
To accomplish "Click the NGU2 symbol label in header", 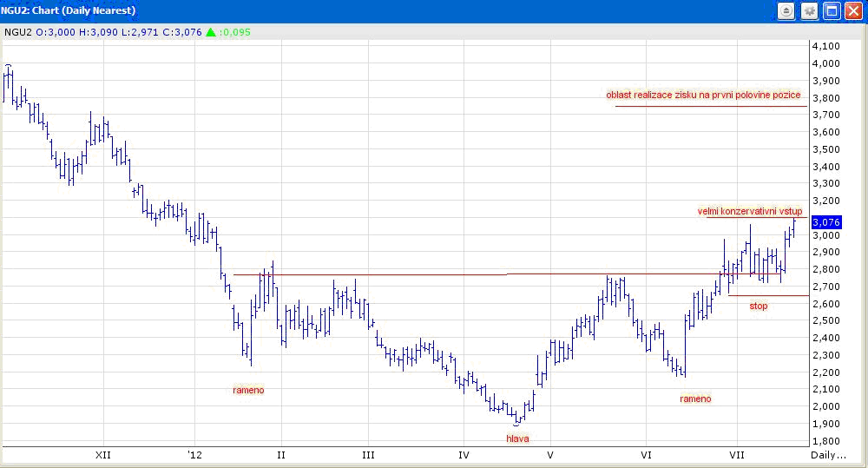I will pyautogui.click(x=18, y=32).
